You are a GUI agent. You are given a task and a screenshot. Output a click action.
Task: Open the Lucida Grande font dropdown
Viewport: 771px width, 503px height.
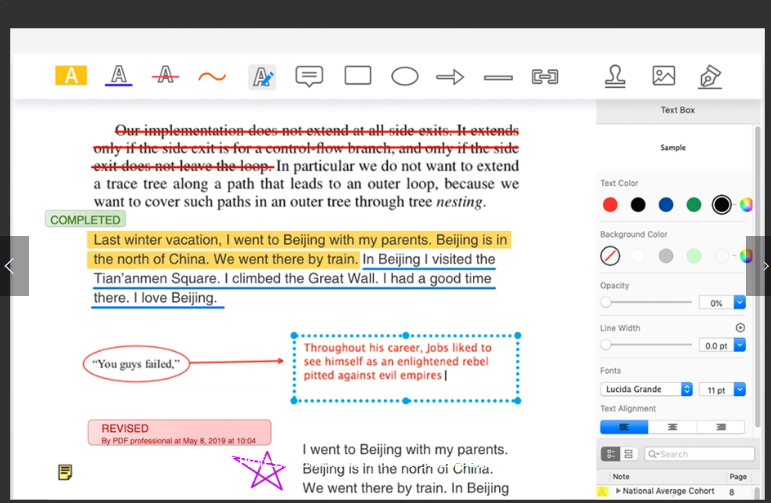tap(646, 389)
